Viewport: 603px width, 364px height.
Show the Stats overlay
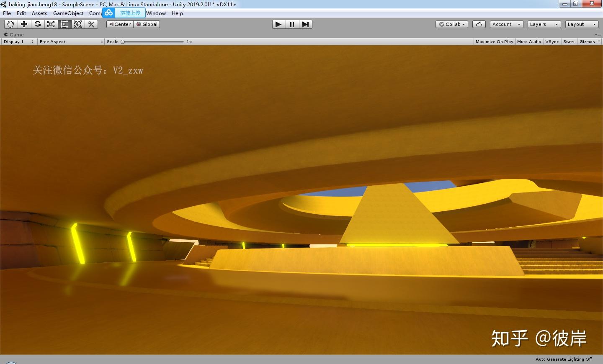pos(569,42)
